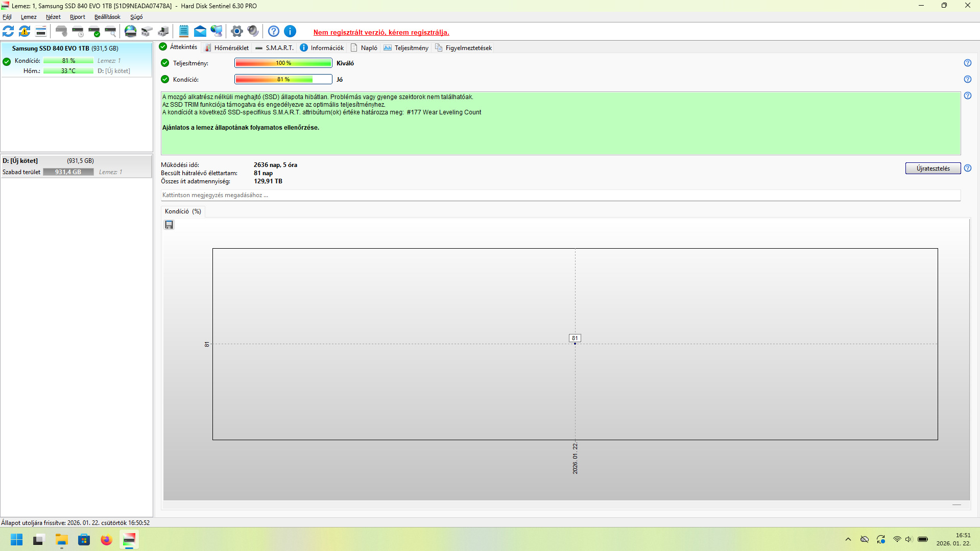
Task: Click the 'Állapot utoljára frissítve' status bar text
Action: tap(76, 523)
